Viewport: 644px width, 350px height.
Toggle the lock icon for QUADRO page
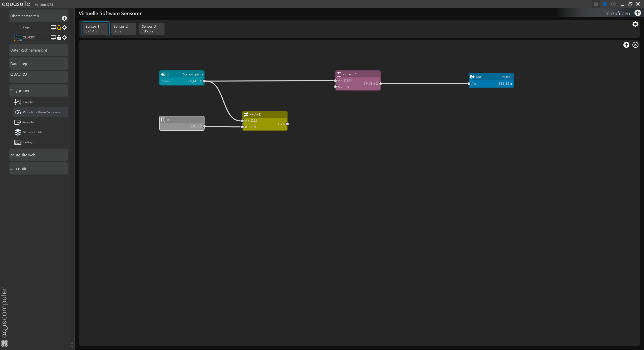[59, 37]
